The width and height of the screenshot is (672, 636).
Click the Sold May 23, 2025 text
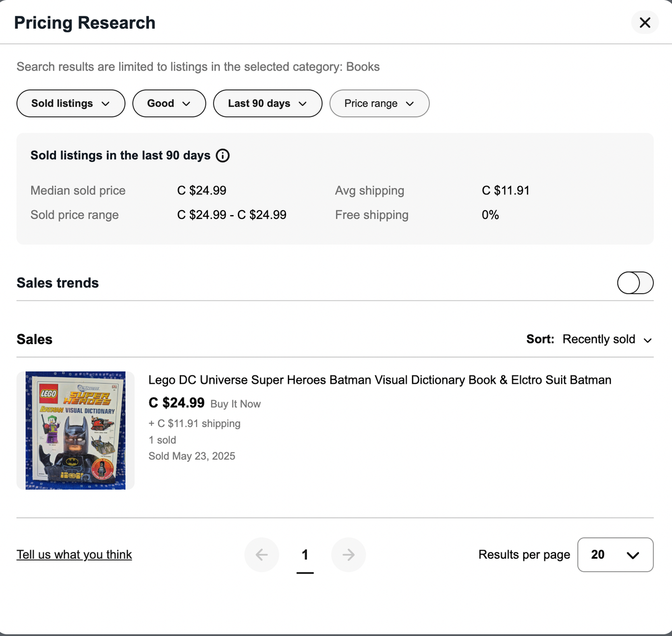pos(192,456)
